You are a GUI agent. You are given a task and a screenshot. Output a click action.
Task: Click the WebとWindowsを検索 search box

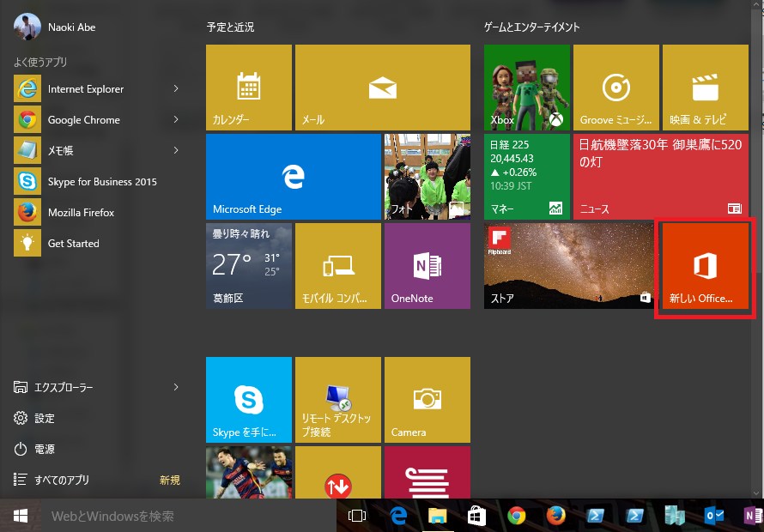(x=189, y=516)
